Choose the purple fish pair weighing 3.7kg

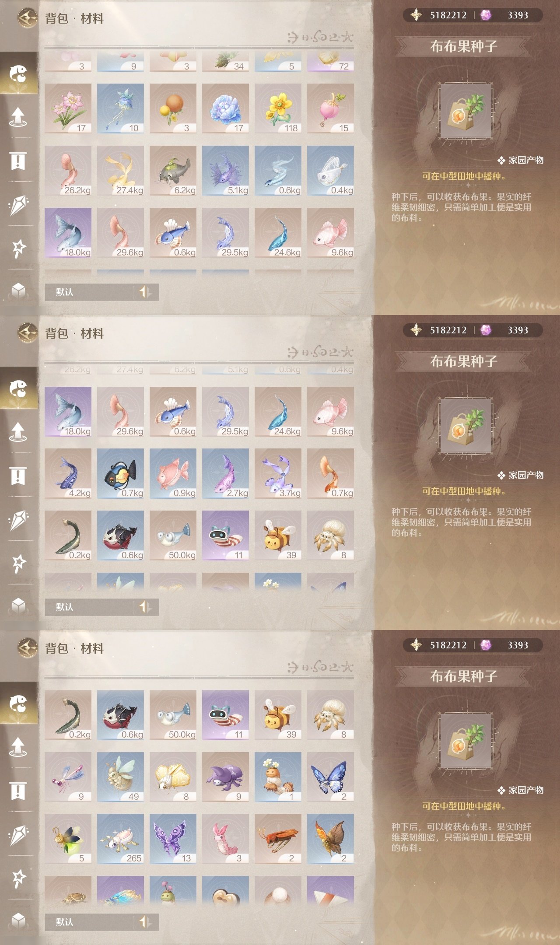point(278,473)
